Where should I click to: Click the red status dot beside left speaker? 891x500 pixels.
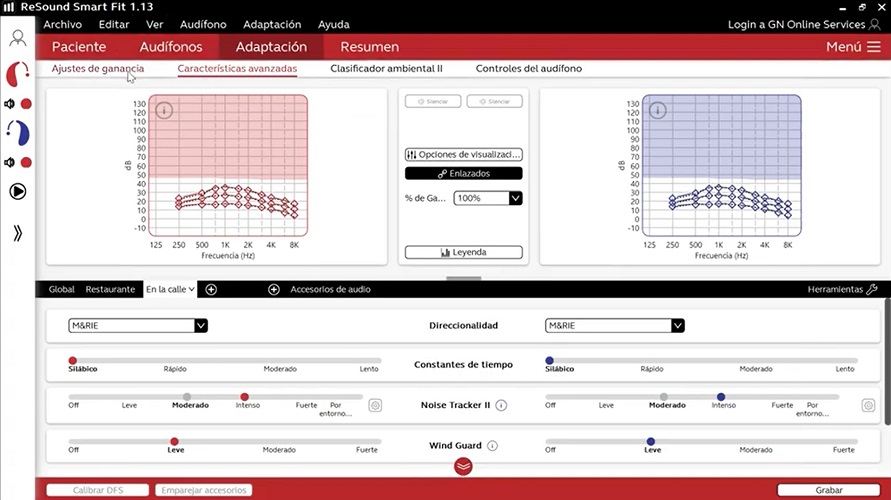(x=26, y=162)
